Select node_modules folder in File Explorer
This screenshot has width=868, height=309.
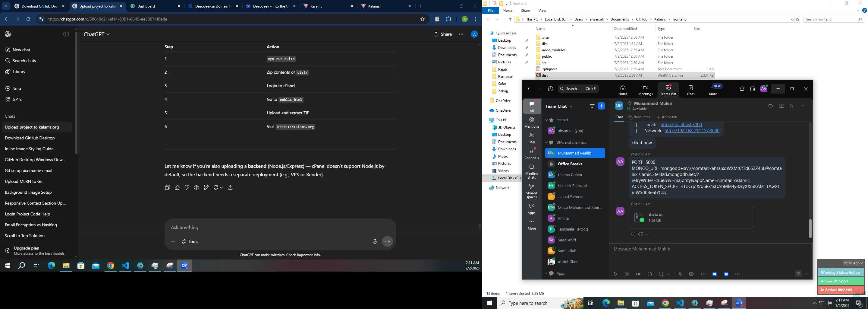553,50
